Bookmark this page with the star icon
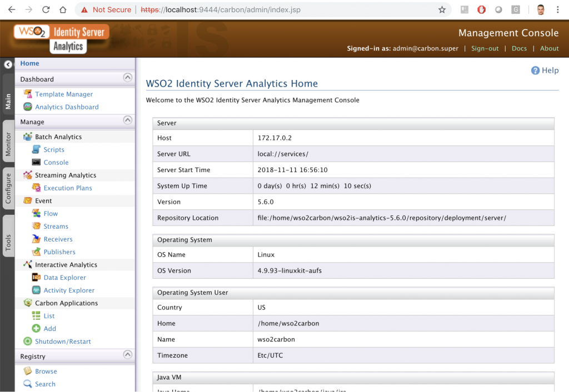Screen dimensions: 569x392 (442, 10)
